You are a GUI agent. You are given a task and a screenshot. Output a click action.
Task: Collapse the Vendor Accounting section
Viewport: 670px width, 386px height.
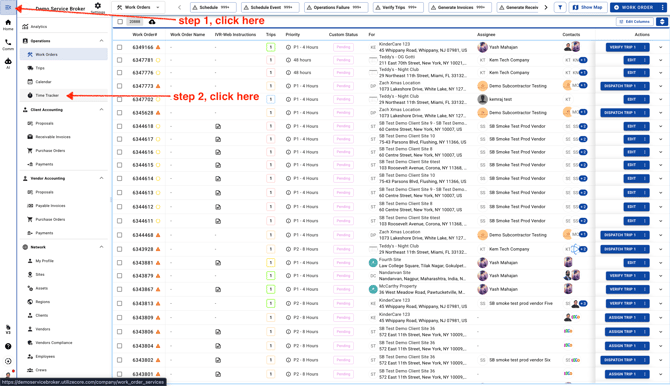click(101, 178)
